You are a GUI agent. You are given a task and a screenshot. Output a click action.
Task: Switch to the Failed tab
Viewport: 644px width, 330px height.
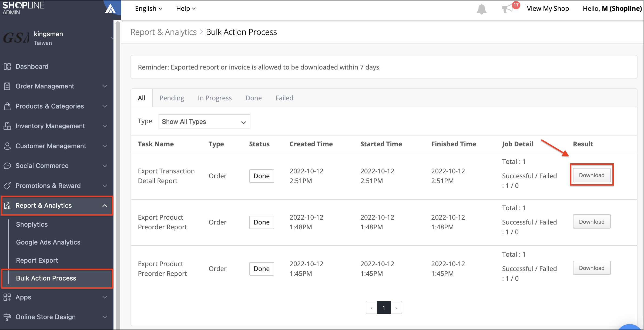[x=284, y=98]
